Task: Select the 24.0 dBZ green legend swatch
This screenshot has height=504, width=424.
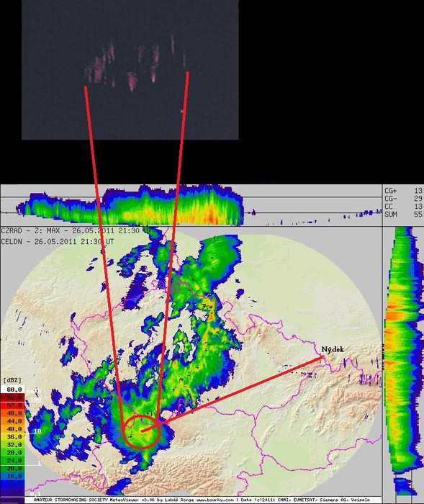Action: point(12,460)
